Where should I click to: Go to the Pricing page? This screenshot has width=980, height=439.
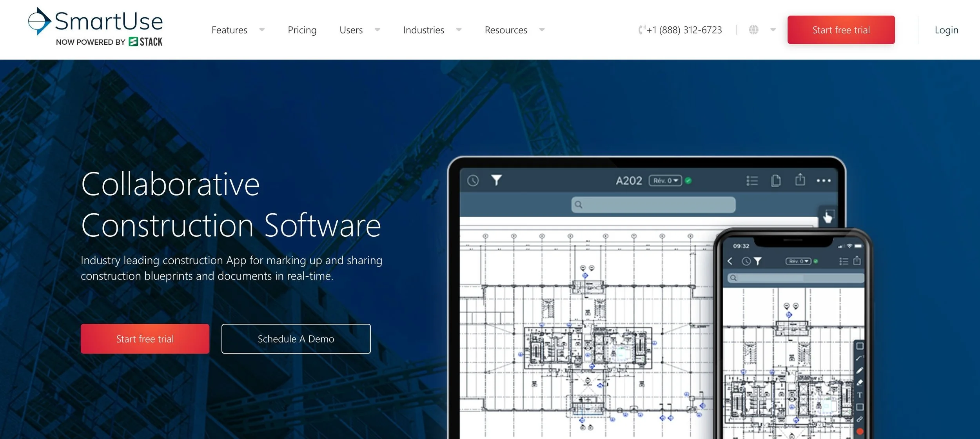pos(302,30)
